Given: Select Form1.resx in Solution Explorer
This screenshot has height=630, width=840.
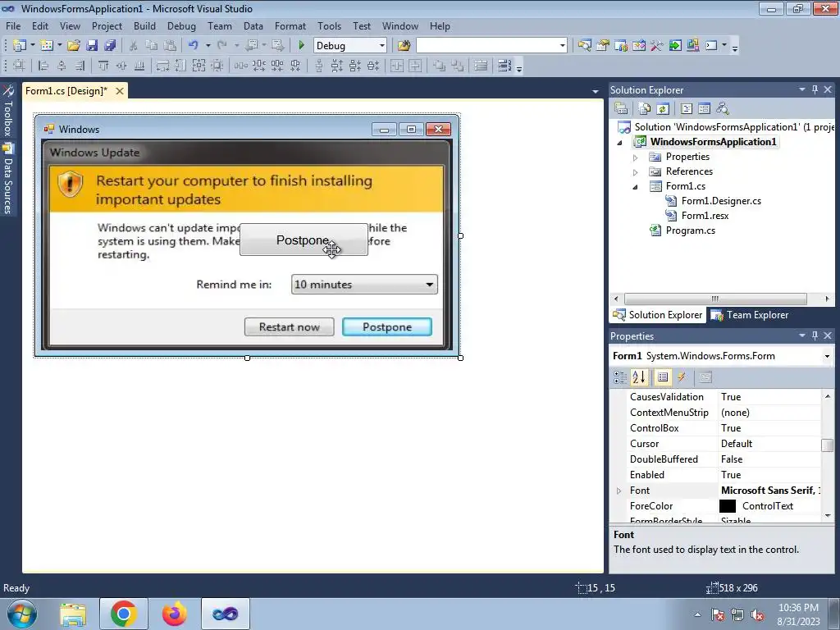Looking at the screenshot, I should 705,216.
